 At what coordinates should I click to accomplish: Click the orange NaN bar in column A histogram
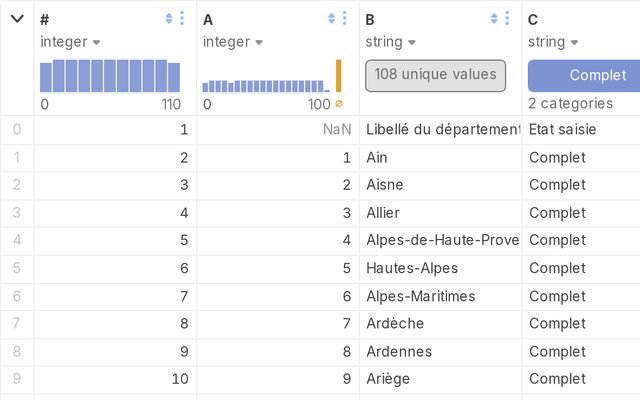pyautogui.click(x=338, y=76)
